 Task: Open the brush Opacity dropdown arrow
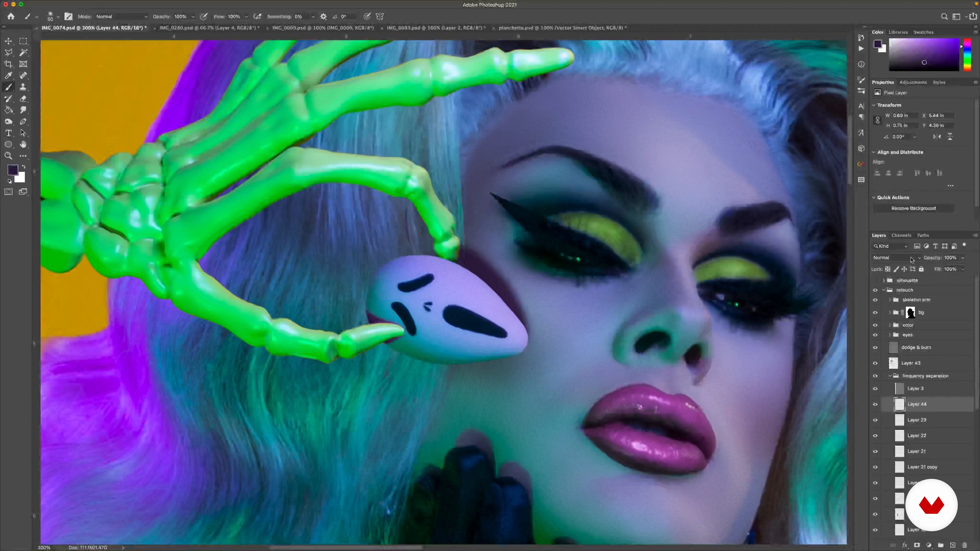(193, 17)
